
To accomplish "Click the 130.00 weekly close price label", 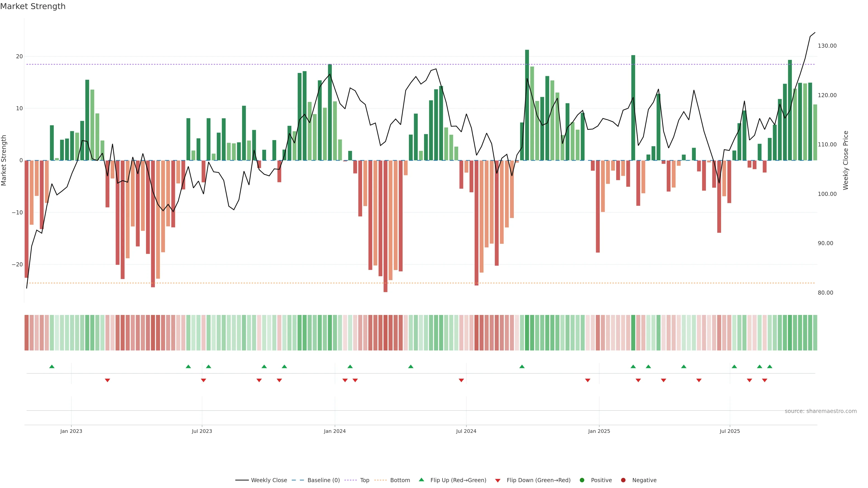I will coord(827,46).
